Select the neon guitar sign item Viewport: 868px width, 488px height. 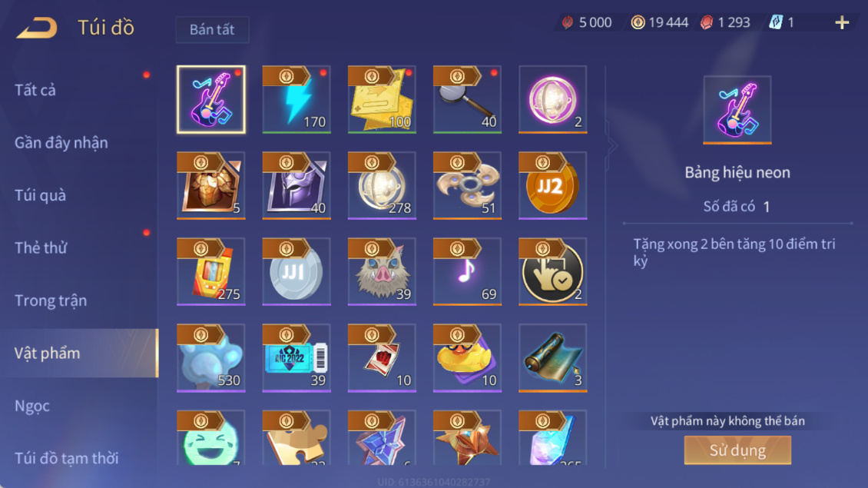(x=211, y=100)
